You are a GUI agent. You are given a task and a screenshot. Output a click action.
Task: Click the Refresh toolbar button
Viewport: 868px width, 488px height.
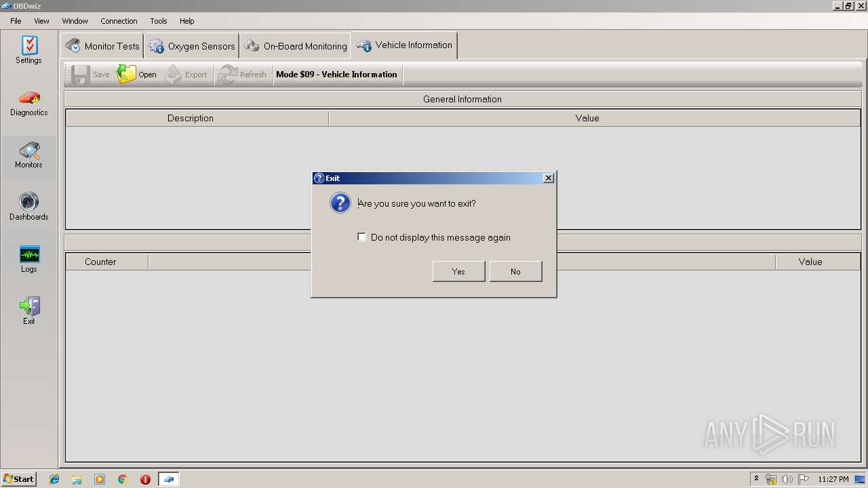(242, 75)
